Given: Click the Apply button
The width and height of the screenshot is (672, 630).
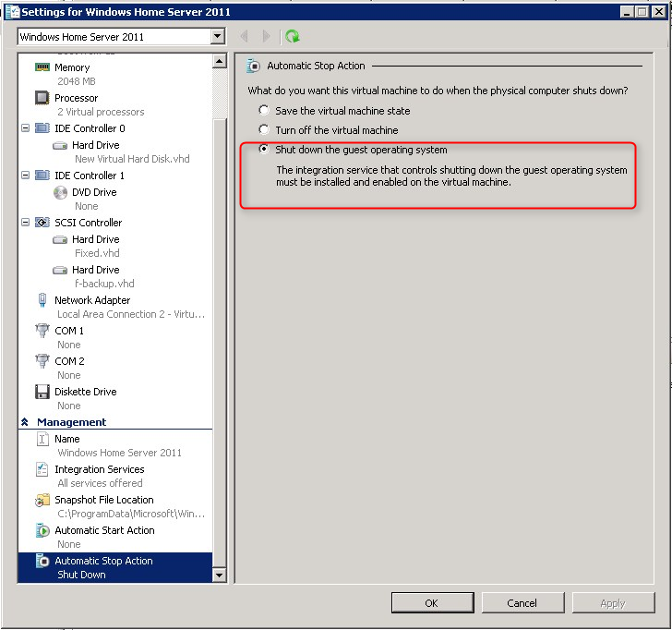Looking at the screenshot, I should click(613, 603).
